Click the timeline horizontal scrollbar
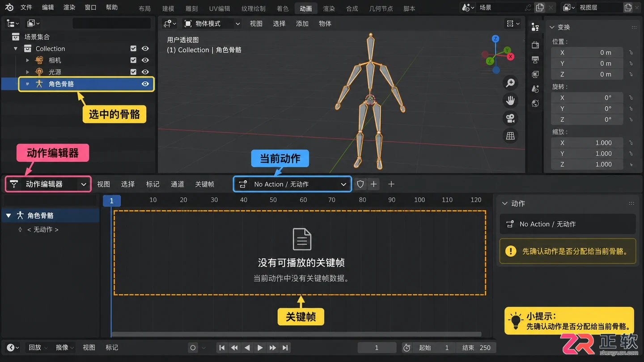Viewport: 644px width, 362px height. coord(296,334)
